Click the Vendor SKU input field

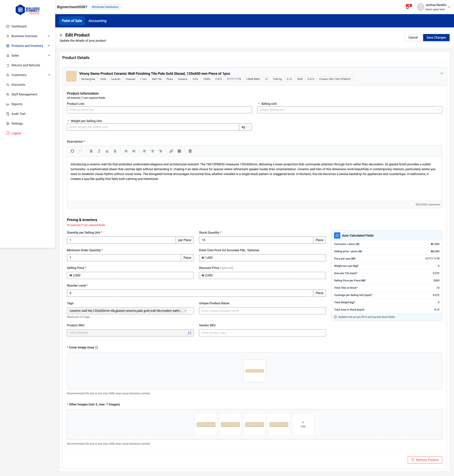(262, 333)
